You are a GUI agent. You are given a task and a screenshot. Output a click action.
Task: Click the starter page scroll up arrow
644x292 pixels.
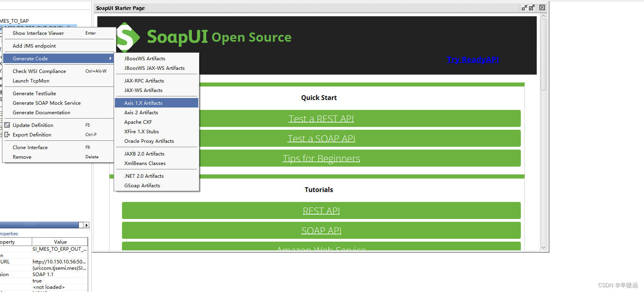point(543,16)
